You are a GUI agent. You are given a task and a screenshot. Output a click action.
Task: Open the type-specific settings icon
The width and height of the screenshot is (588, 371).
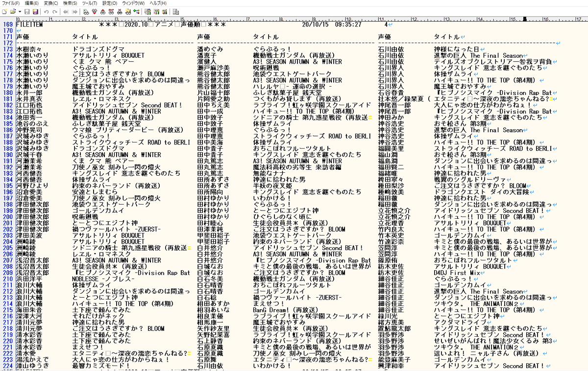(157, 11)
